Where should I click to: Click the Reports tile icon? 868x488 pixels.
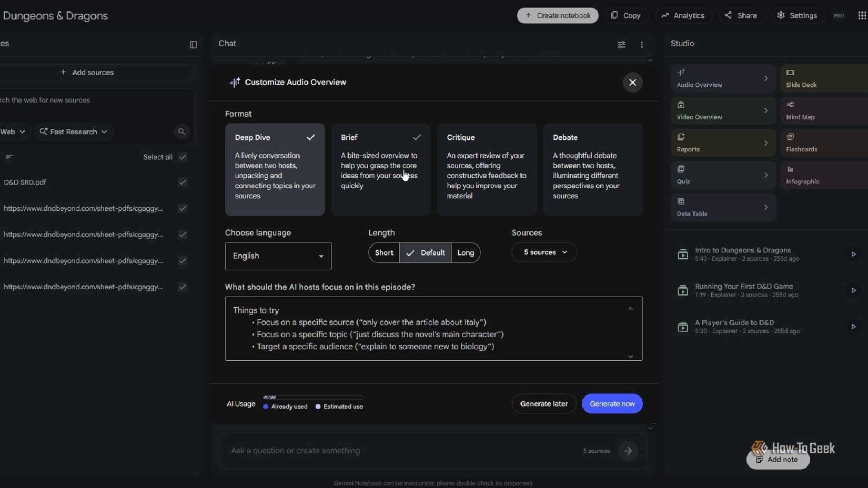point(681,137)
